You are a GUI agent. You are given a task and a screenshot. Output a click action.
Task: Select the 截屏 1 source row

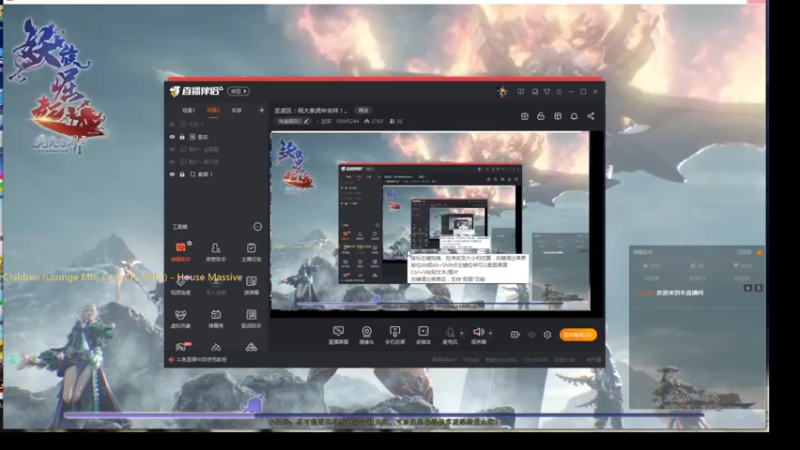[217, 174]
